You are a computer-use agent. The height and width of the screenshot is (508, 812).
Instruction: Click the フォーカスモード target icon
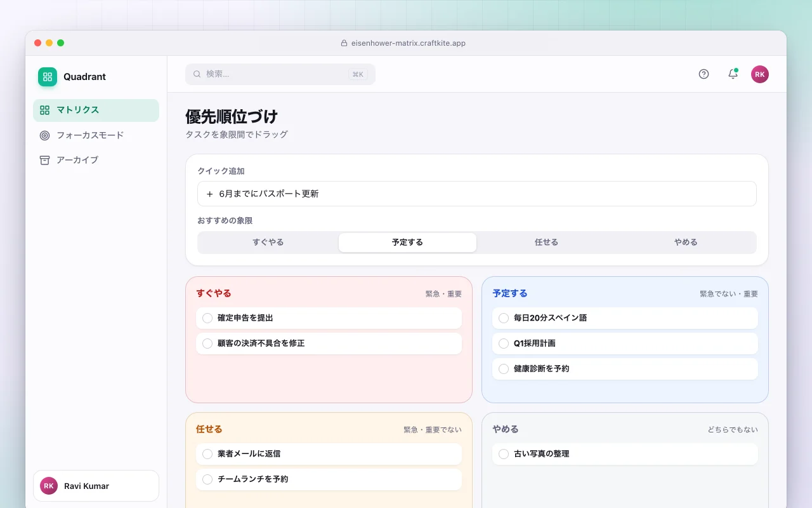point(44,135)
